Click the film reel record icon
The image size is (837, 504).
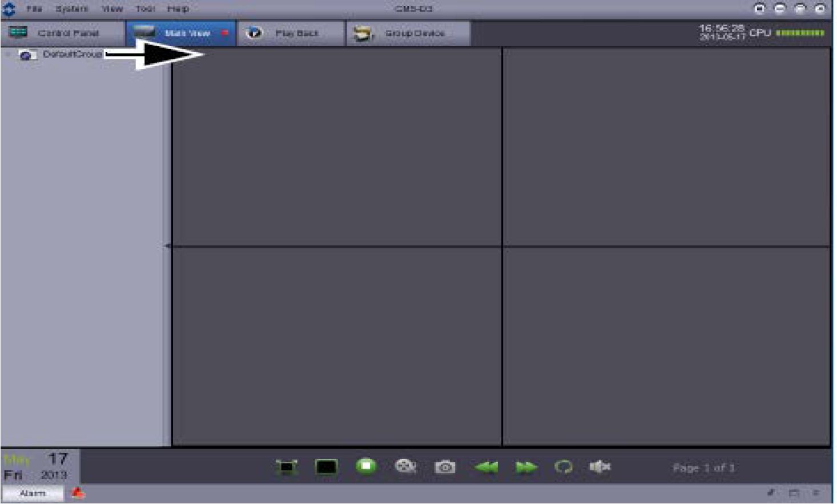[x=405, y=467]
